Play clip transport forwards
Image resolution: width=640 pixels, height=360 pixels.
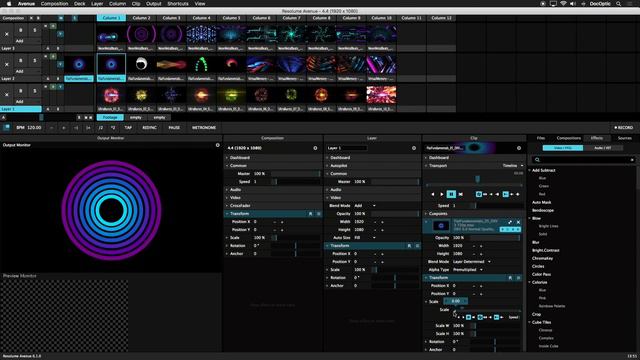(x=442, y=194)
